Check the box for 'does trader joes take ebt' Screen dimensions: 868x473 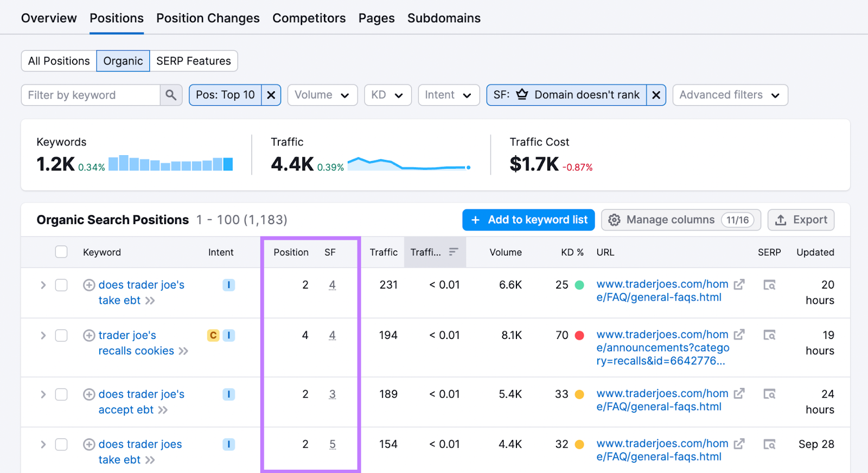(61, 444)
